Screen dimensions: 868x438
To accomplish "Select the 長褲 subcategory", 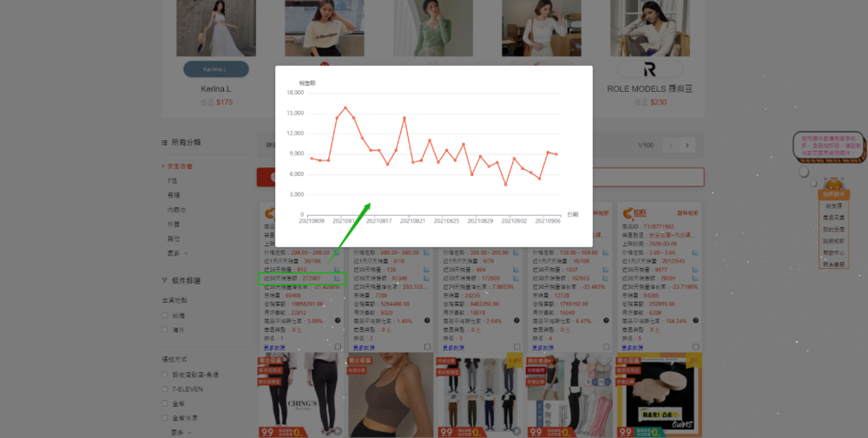I will click(174, 195).
